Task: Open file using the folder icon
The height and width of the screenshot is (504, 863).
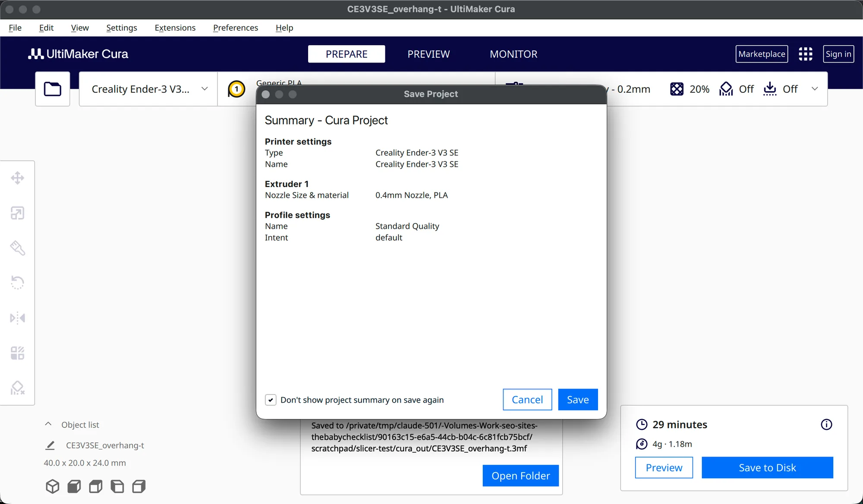Action: (53, 89)
